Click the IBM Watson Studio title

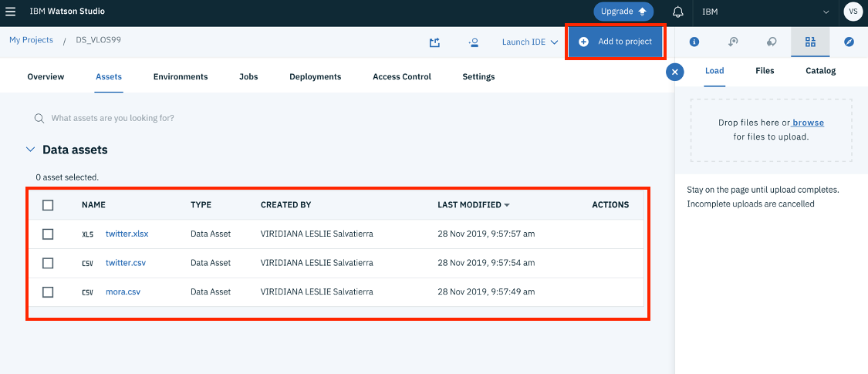click(x=67, y=11)
